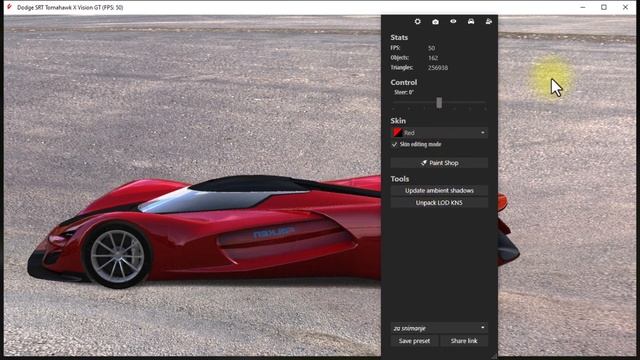
Task: Click Unpack LOD KN5 button
Action: pyautogui.click(x=439, y=203)
